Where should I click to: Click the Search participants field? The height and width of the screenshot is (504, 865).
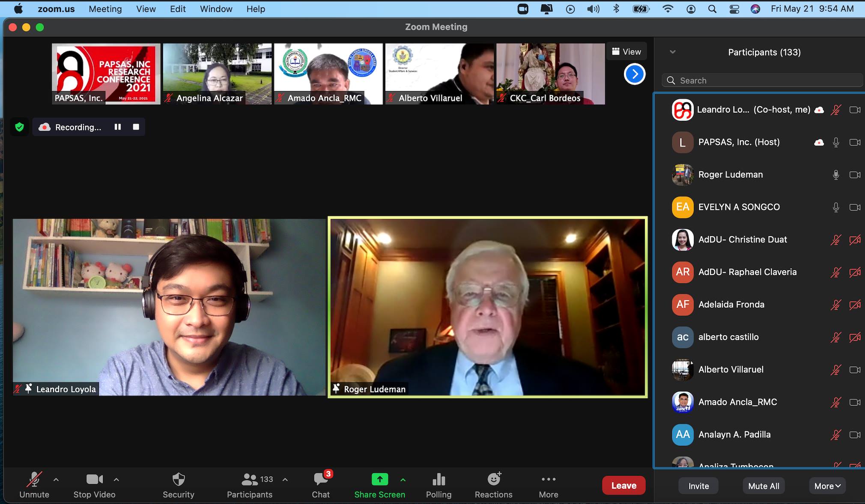point(763,80)
